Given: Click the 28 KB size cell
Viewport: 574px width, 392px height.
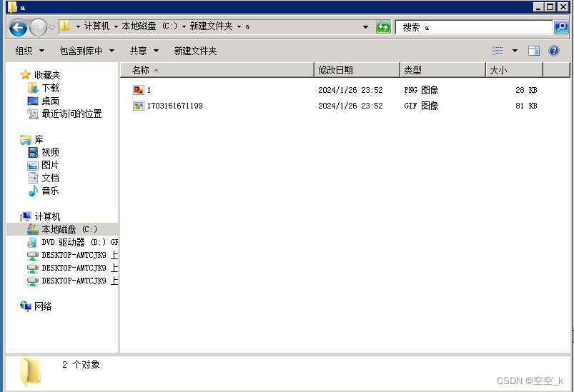Looking at the screenshot, I should pyautogui.click(x=526, y=90).
